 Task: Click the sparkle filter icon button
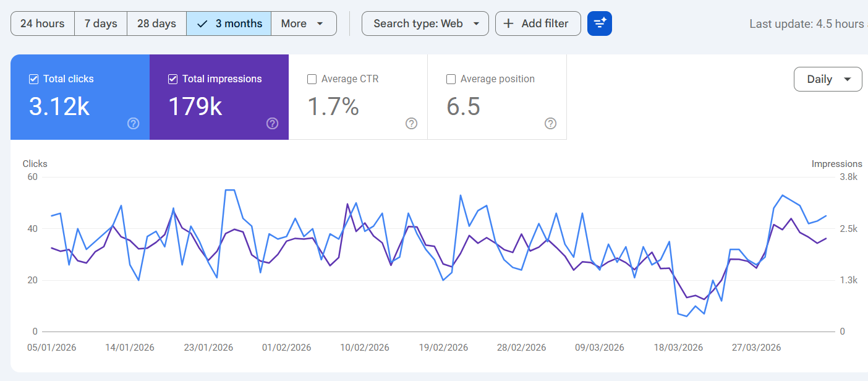point(599,24)
